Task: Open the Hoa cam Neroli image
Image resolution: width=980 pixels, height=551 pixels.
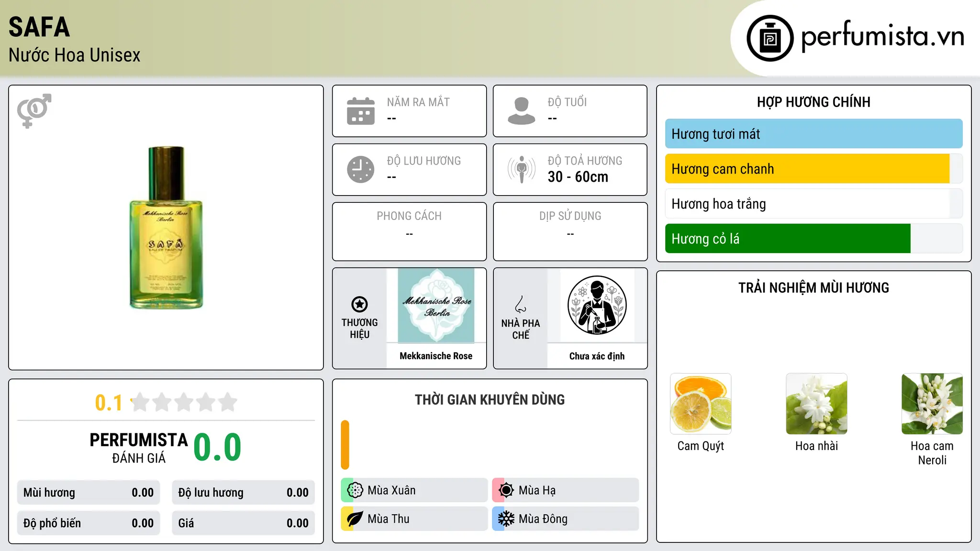Action: point(932,404)
